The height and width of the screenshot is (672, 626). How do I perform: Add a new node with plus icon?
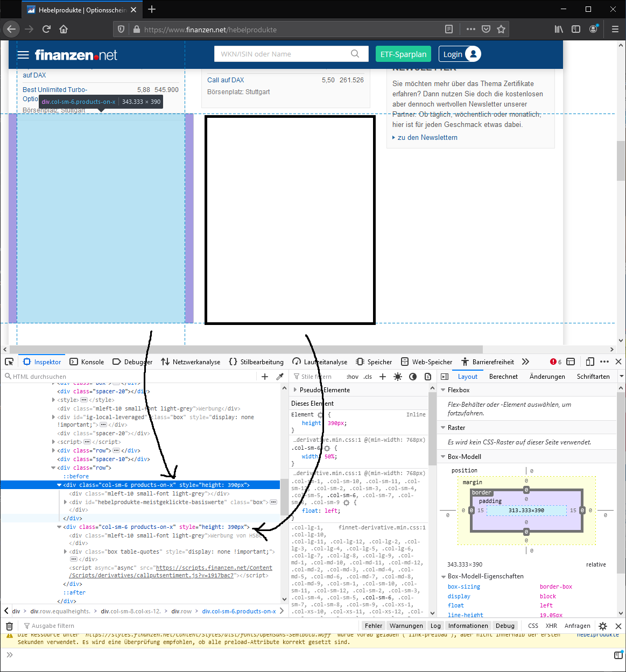tap(265, 377)
